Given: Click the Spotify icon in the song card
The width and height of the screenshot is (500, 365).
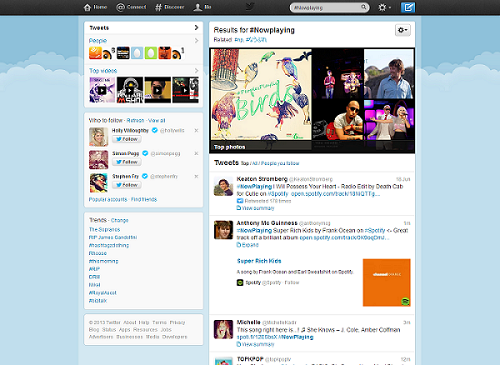Looking at the screenshot, I should tap(240, 283).
